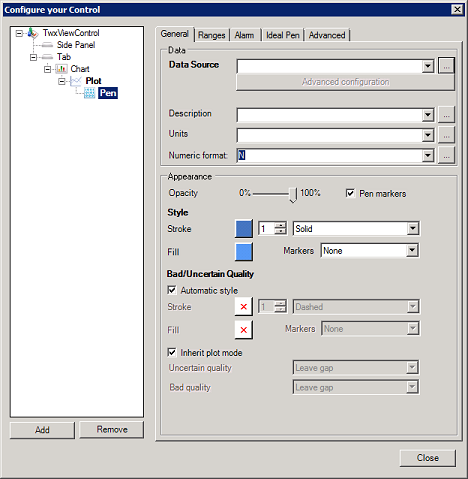Click into the Description input field
This screenshot has width=468, height=479.
coord(335,116)
